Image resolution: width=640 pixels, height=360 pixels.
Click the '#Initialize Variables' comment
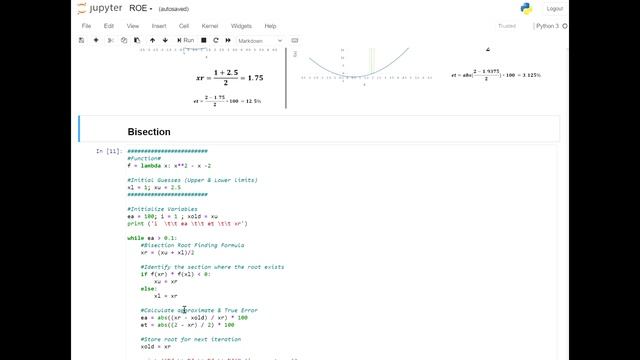pos(162,209)
